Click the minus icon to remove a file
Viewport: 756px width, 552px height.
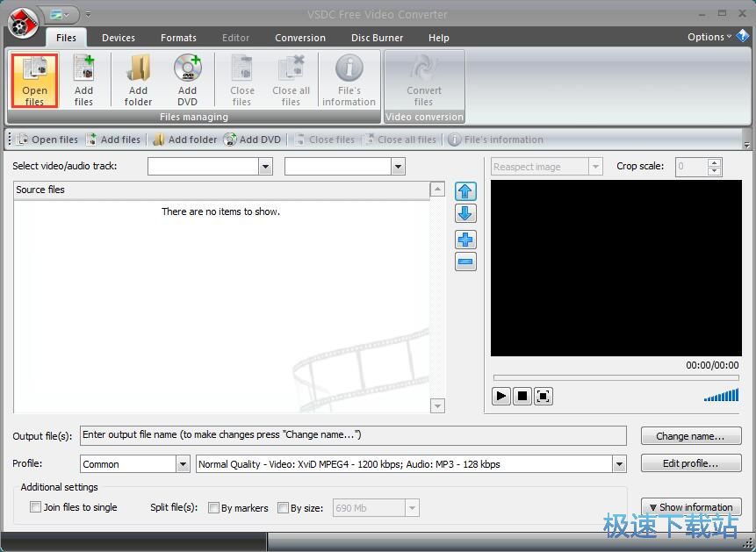pos(465,262)
